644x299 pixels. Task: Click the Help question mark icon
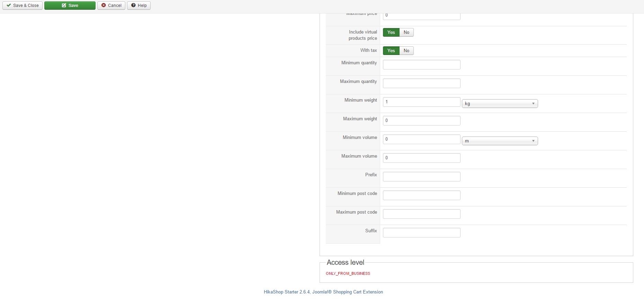point(133,6)
